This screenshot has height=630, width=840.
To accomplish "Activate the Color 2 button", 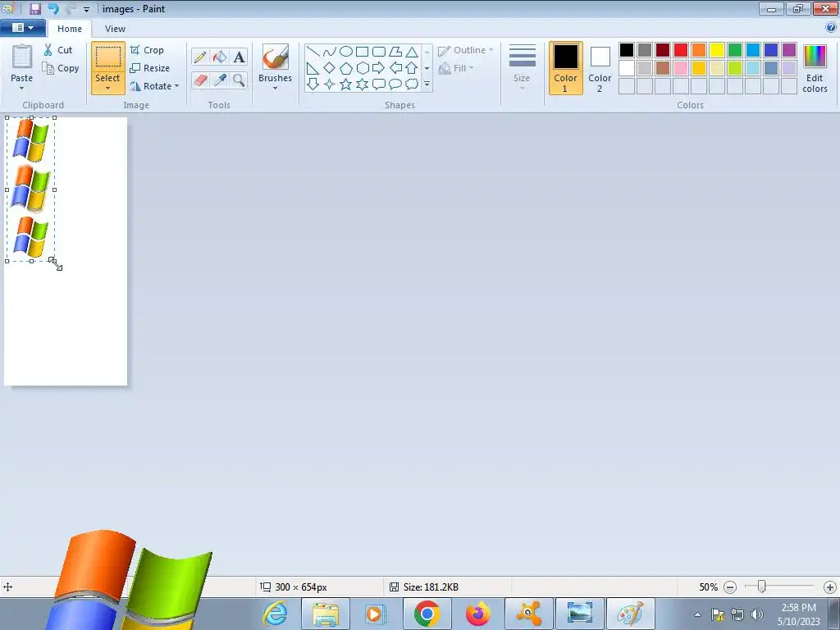I will 600,68.
